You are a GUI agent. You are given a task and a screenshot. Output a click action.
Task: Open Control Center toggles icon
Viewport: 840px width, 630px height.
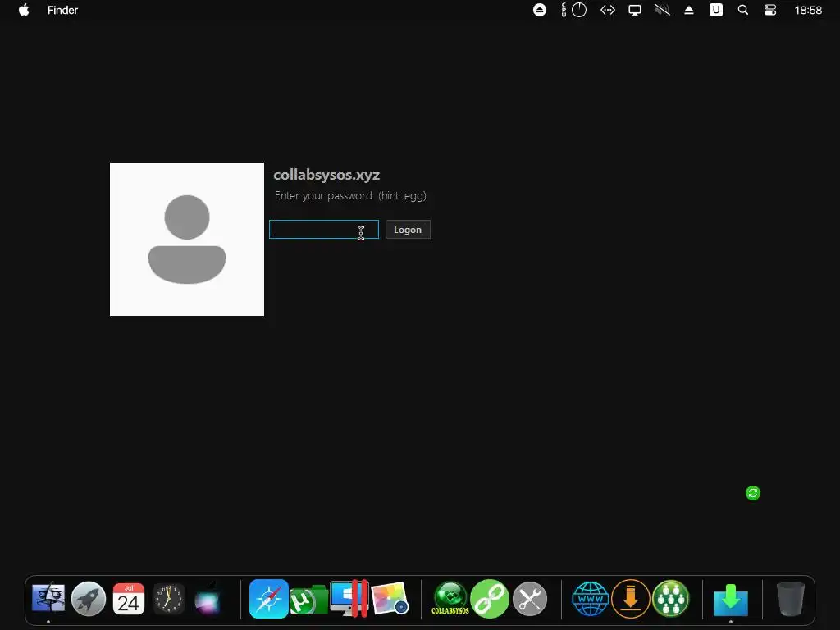(769, 10)
